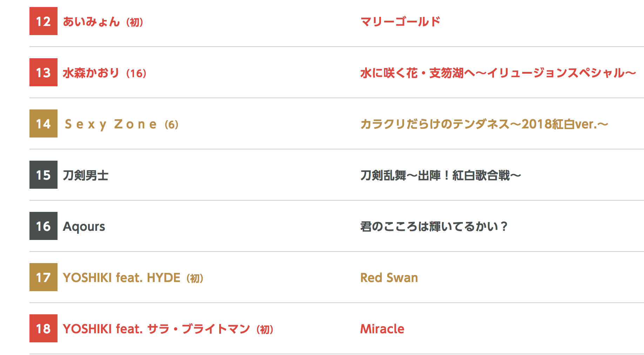Screen dimensions: 644x355
Task: Click song title 水に咲く花・支笏湖へ
Action: [x=498, y=73]
